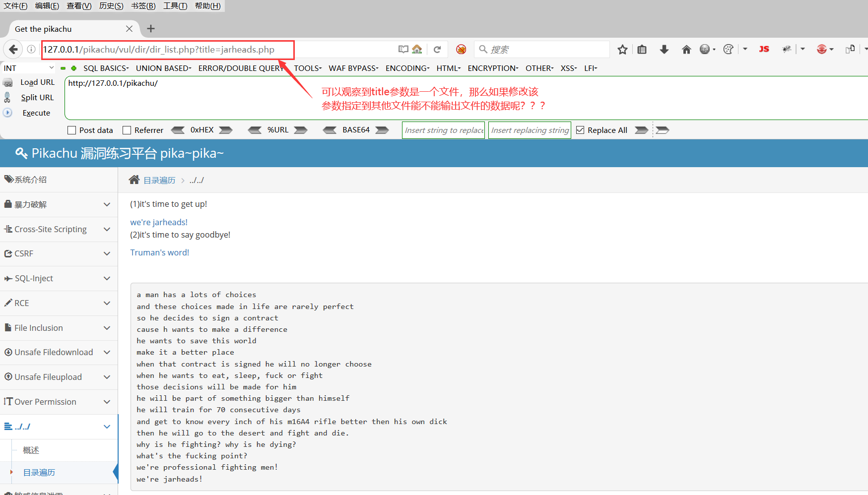Click the left arrow before %URL
868x495 pixels.
point(255,130)
